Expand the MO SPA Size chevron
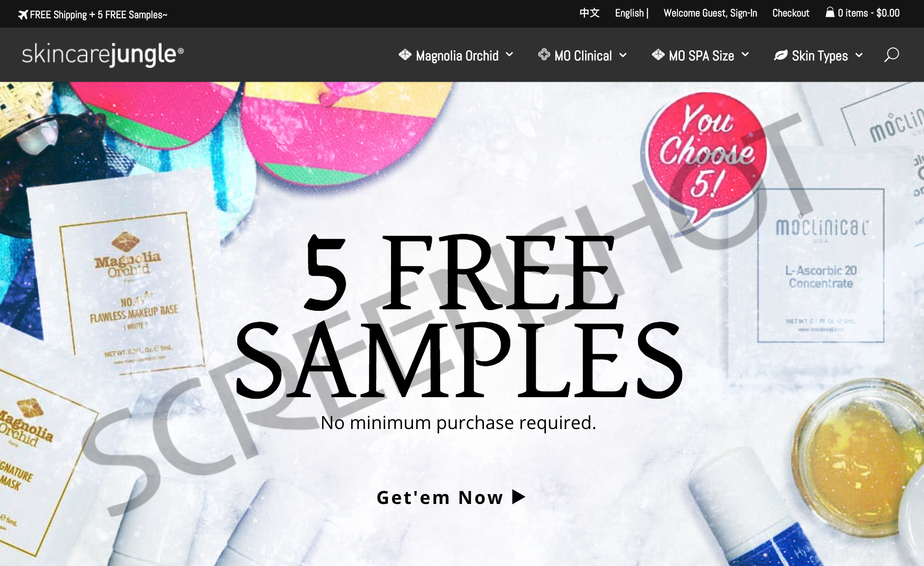Image resolution: width=924 pixels, height=566 pixels. pyautogui.click(x=745, y=55)
